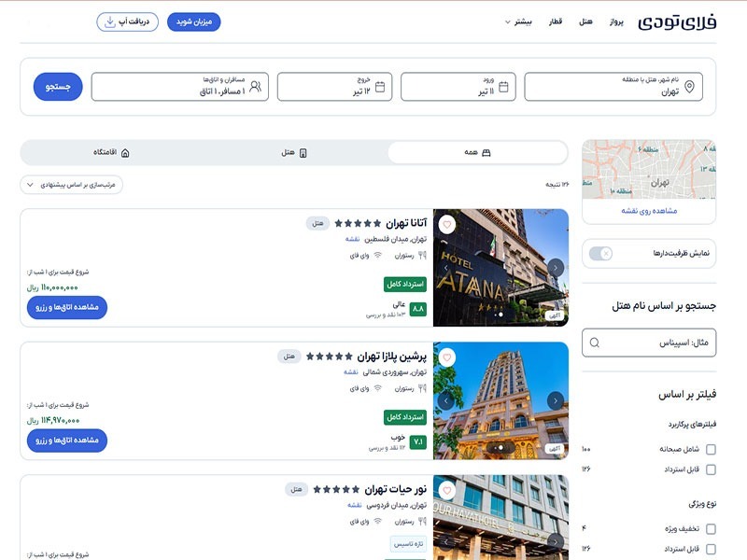Open the هتل item in top navigation
The image size is (747, 560).
585,21
